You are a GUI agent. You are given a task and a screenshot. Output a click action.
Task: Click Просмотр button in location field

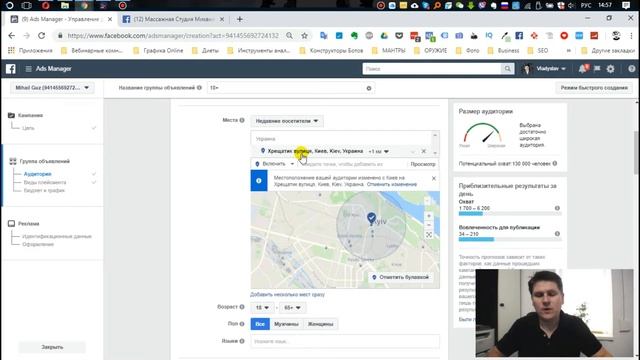pyautogui.click(x=423, y=164)
